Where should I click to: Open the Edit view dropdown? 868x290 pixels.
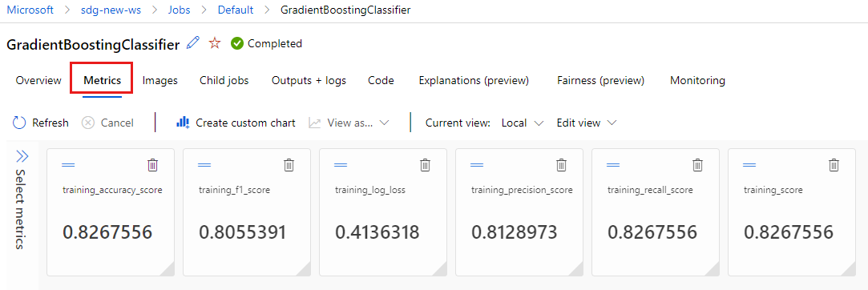pos(587,123)
